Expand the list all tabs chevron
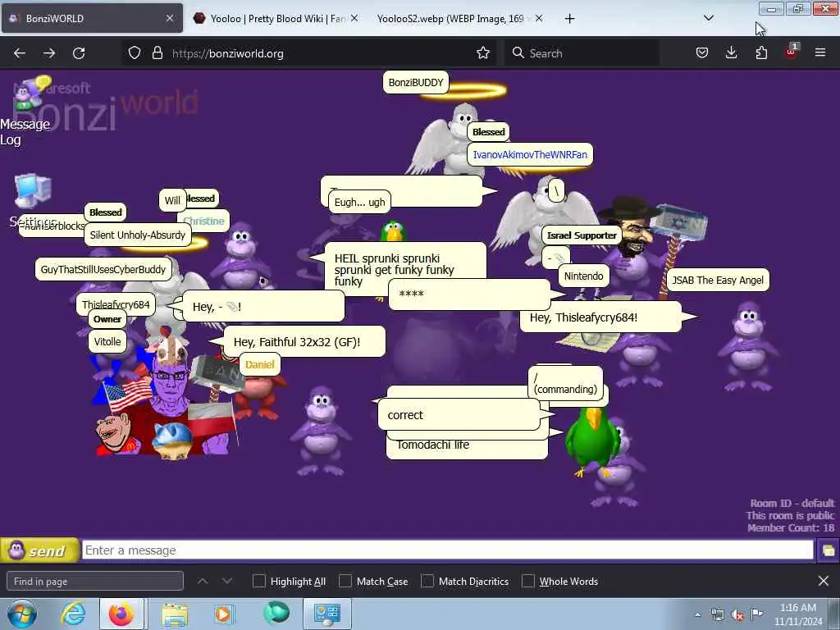Image resolution: width=840 pixels, height=630 pixels. (x=708, y=18)
